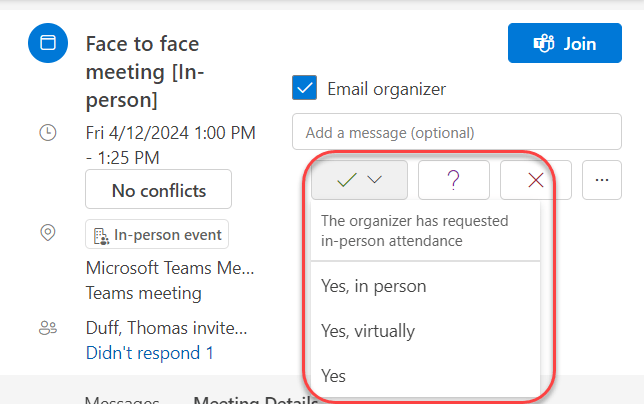Click the attendees people icon
Screen dimensions: 644x404
[x=47, y=327]
